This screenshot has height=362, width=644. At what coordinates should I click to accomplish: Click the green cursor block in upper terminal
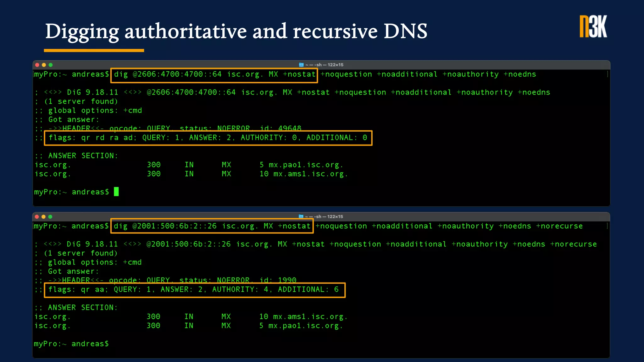(x=116, y=191)
